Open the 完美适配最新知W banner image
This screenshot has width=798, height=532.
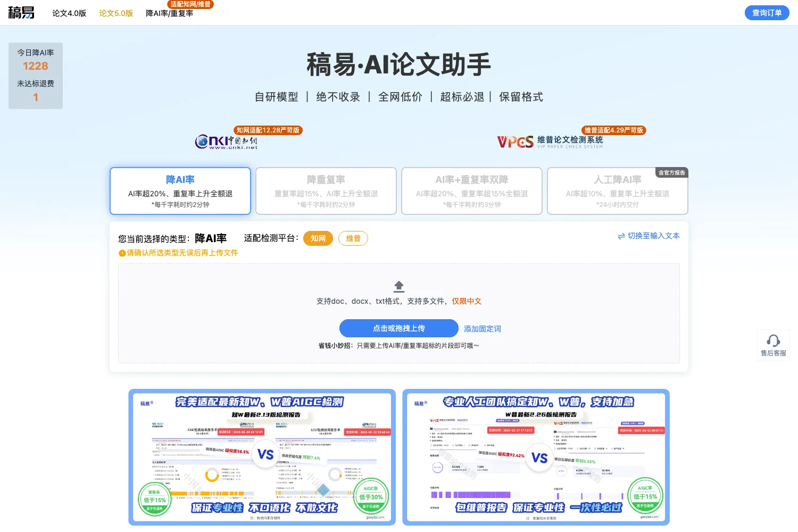[x=262, y=458]
